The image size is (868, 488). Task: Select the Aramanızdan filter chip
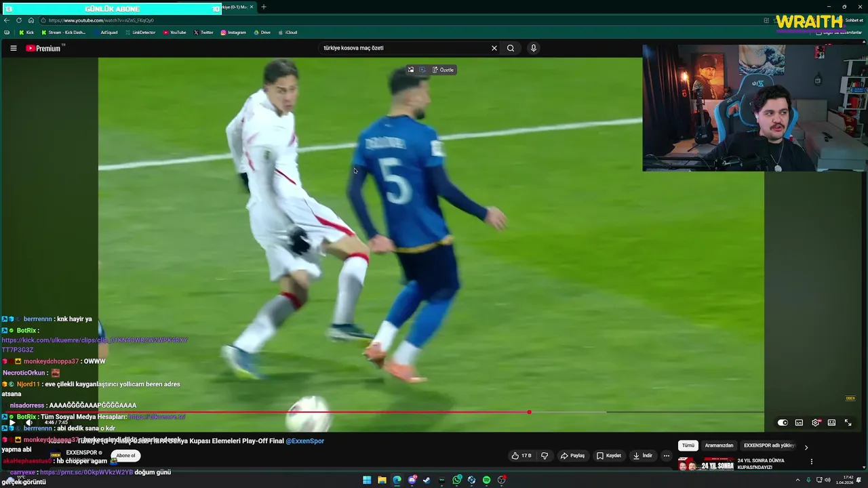(719, 445)
